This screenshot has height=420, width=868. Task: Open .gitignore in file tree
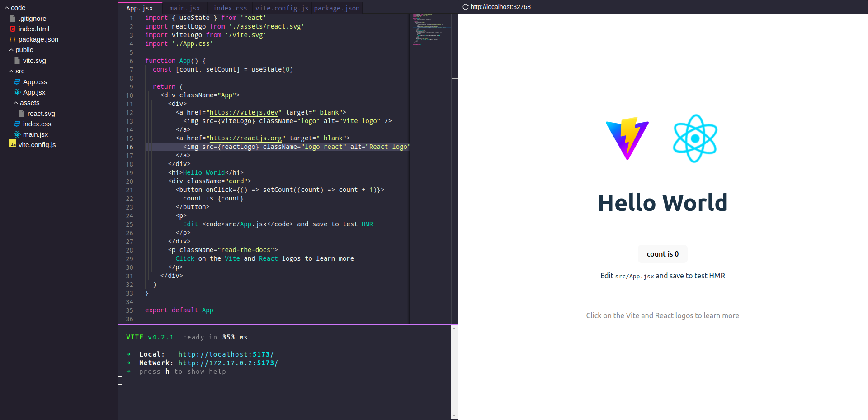[x=33, y=19]
